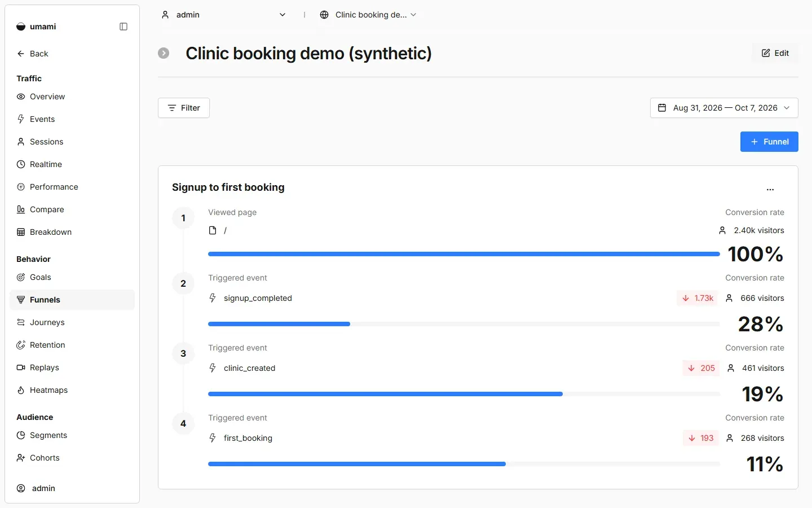Click the Heatmaps flame icon
The height and width of the screenshot is (508, 812).
pyautogui.click(x=21, y=390)
